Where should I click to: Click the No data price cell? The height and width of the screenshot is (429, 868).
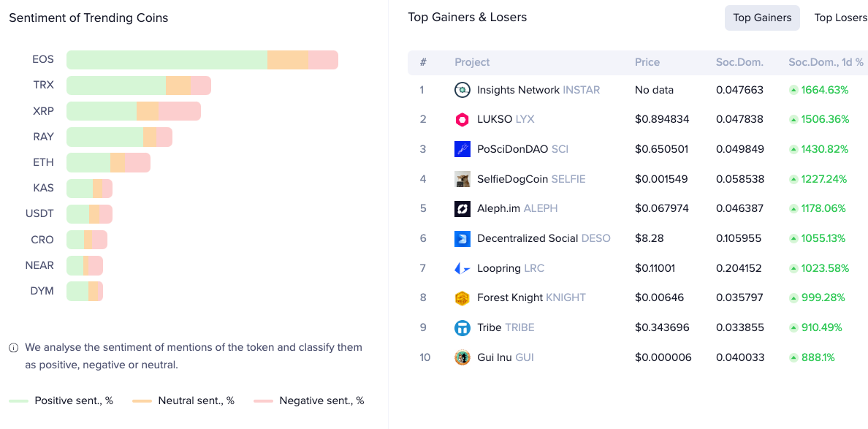[655, 90]
